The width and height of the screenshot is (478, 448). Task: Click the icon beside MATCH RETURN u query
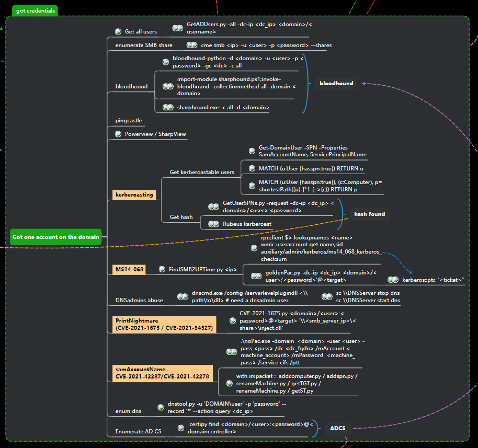[252, 168]
